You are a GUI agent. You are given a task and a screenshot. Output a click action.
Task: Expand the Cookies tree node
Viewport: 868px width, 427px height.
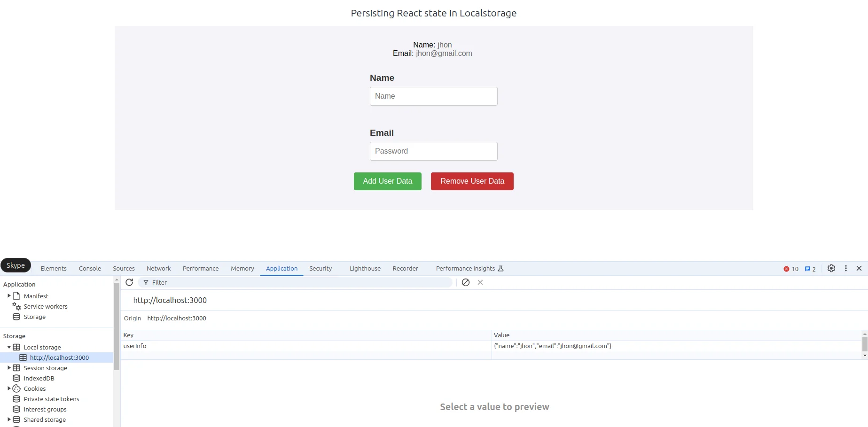point(9,388)
